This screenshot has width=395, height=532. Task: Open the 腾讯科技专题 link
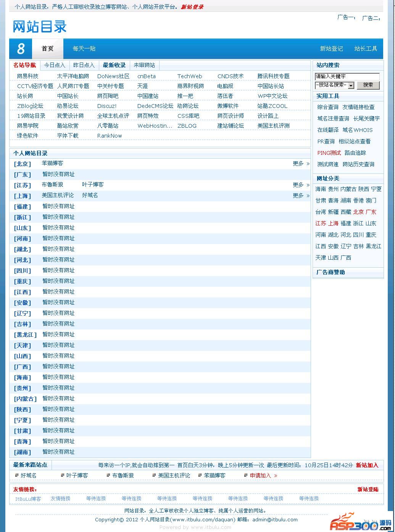pos(273,76)
